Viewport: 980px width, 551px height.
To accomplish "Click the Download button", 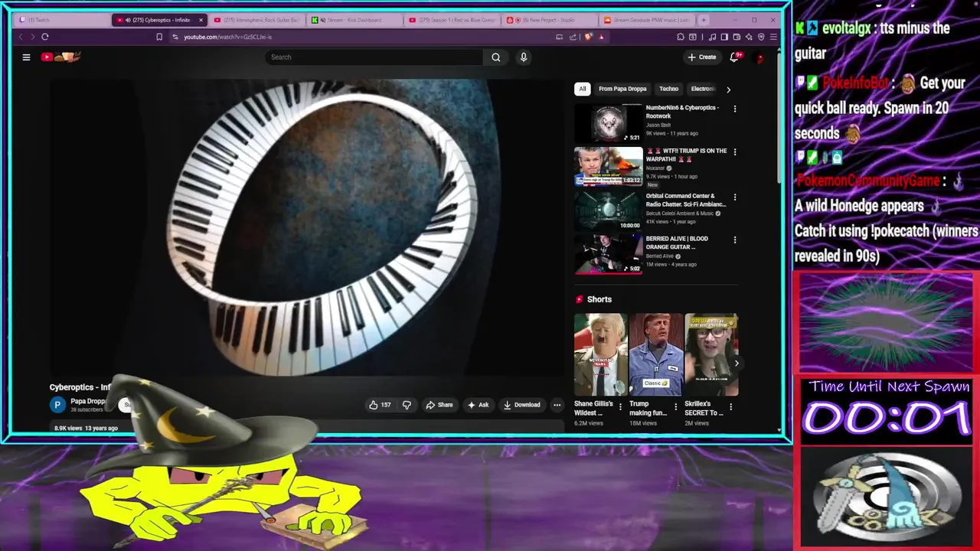I will tap(521, 405).
